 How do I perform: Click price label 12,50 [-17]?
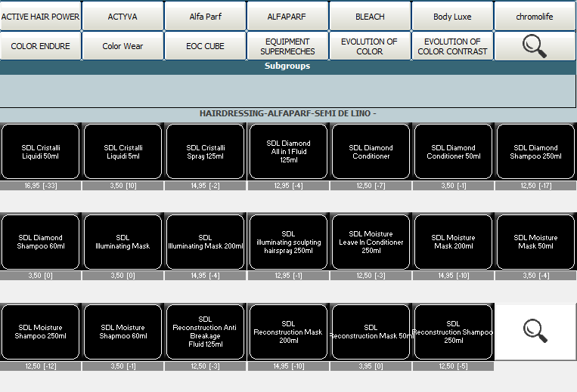(535, 186)
